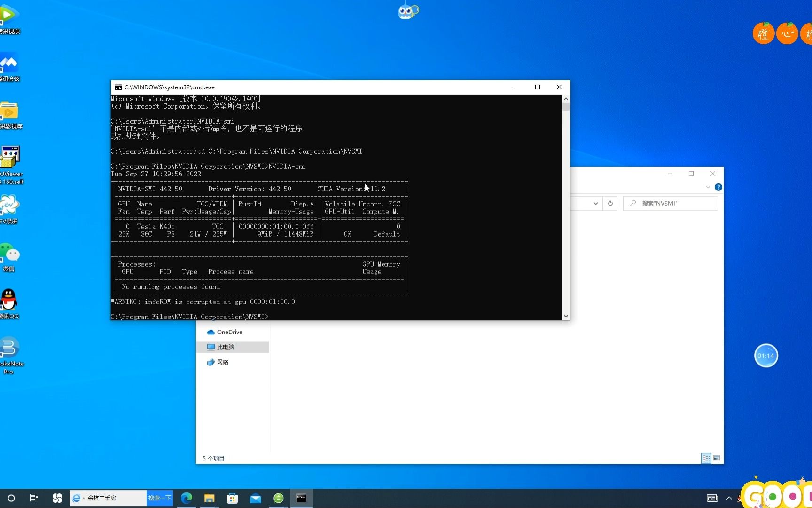Close the File Explorer window
812x508 pixels.
click(x=713, y=174)
